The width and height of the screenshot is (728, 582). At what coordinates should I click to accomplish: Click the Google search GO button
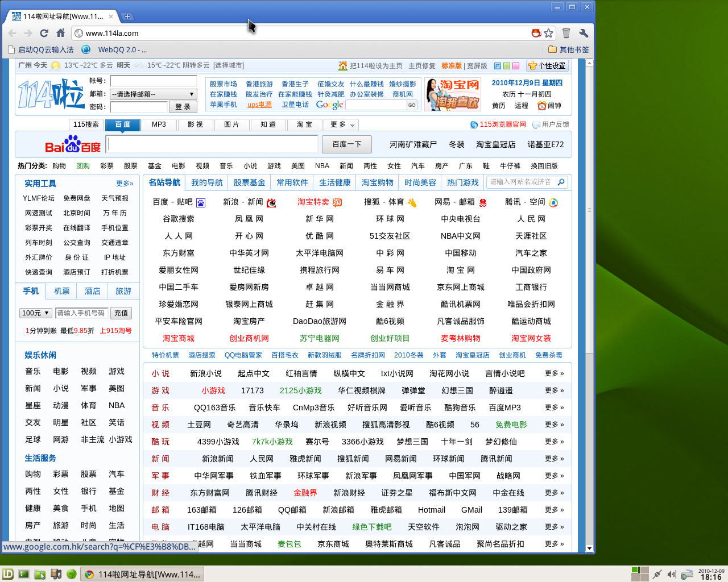[412, 105]
